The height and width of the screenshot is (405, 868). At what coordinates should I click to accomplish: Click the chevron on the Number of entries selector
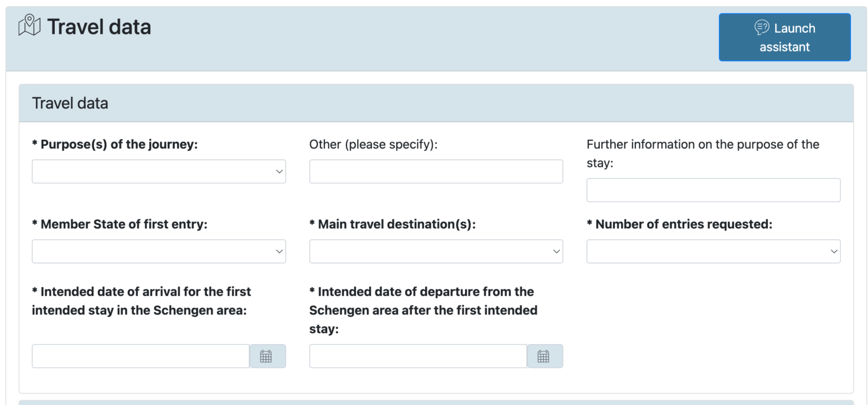click(x=835, y=251)
